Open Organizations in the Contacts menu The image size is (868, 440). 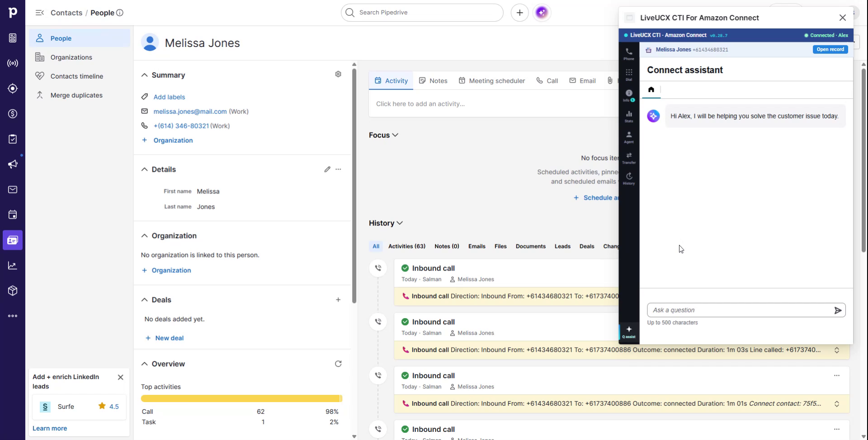(x=80, y=57)
